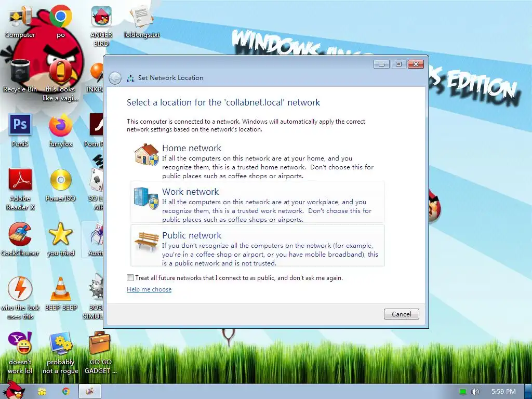Viewport: 532px width, 399px height.
Task: Open the Chrome icon labeled po
Action: pyautogui.click(x=61, y=20)
